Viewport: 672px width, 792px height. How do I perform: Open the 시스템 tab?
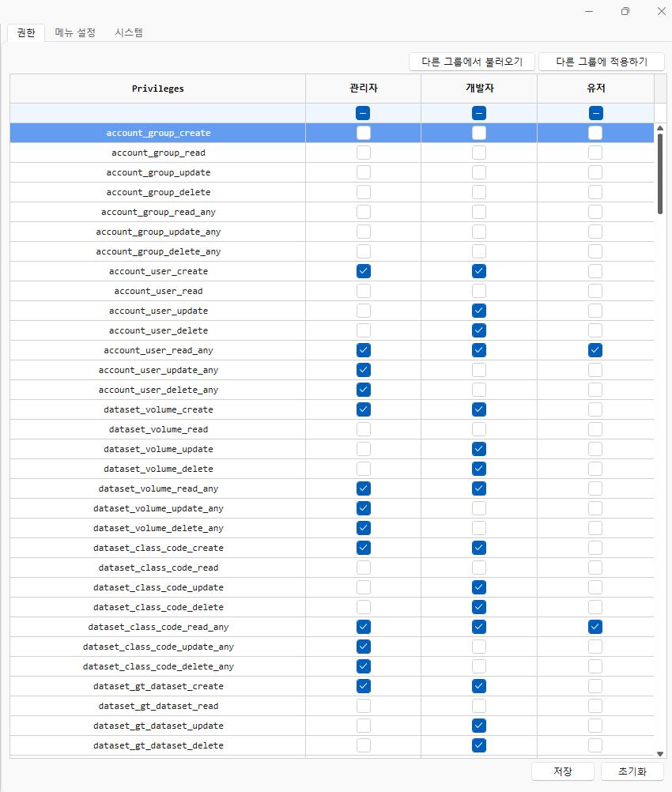(129, 32)
